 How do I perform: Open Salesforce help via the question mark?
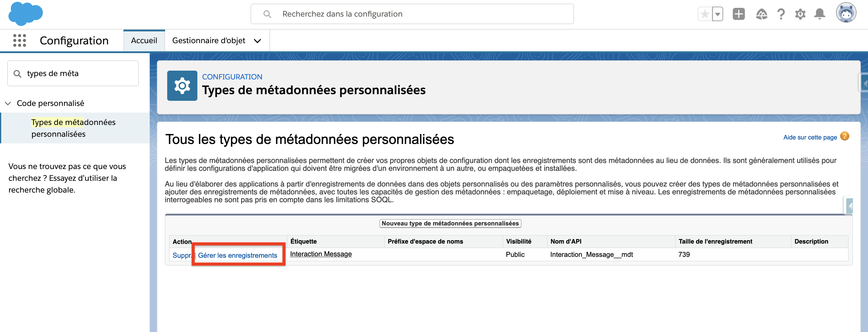pos(781,14)
